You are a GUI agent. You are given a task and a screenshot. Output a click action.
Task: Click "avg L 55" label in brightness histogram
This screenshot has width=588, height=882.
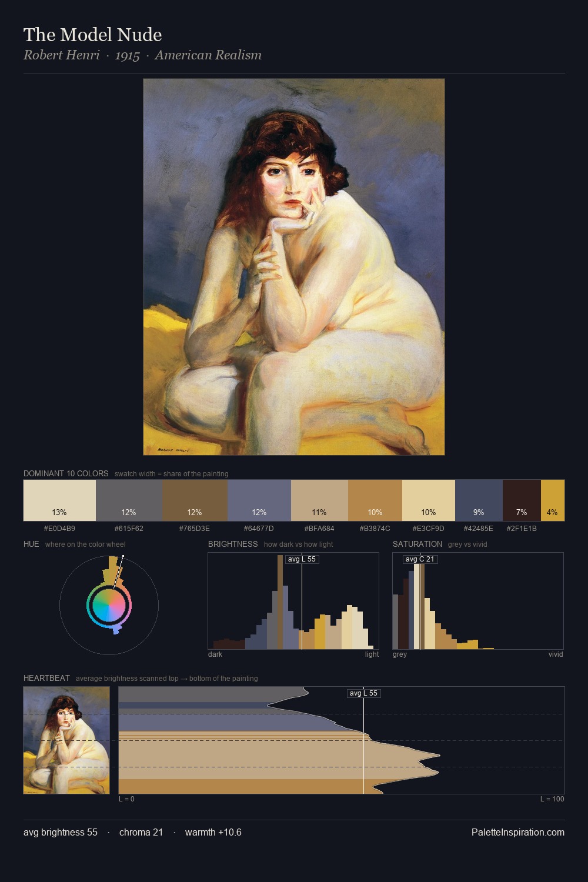point(302,559)
